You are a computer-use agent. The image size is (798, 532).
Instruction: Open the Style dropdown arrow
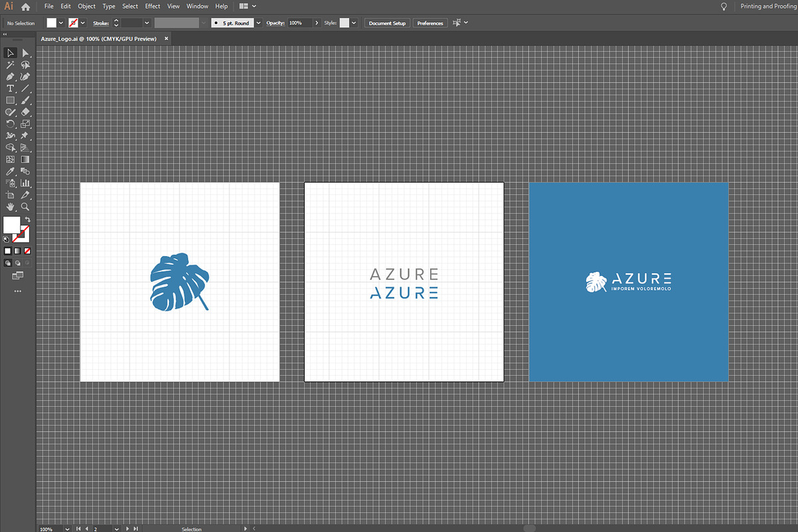click(x=354, y=23)
